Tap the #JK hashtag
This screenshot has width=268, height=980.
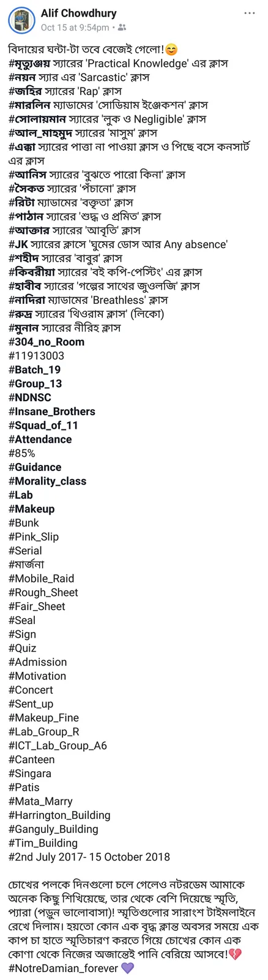18,244
